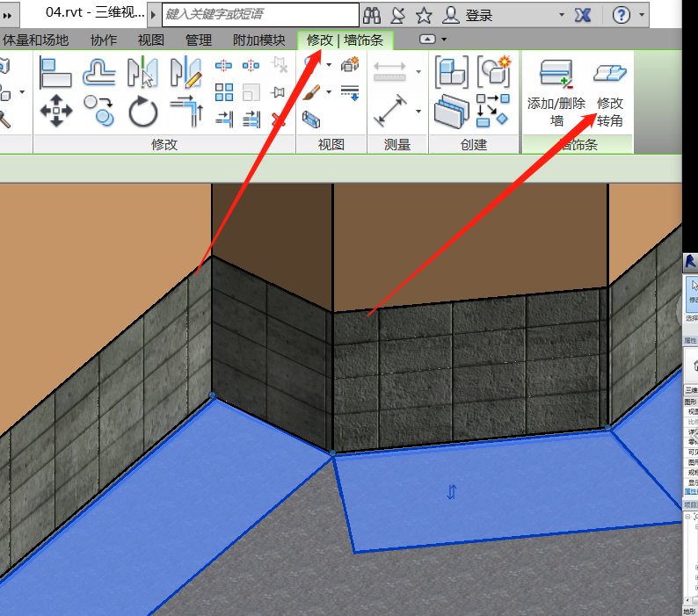Open the aligned dimension dropdown in Measure panel

[418, 112]
